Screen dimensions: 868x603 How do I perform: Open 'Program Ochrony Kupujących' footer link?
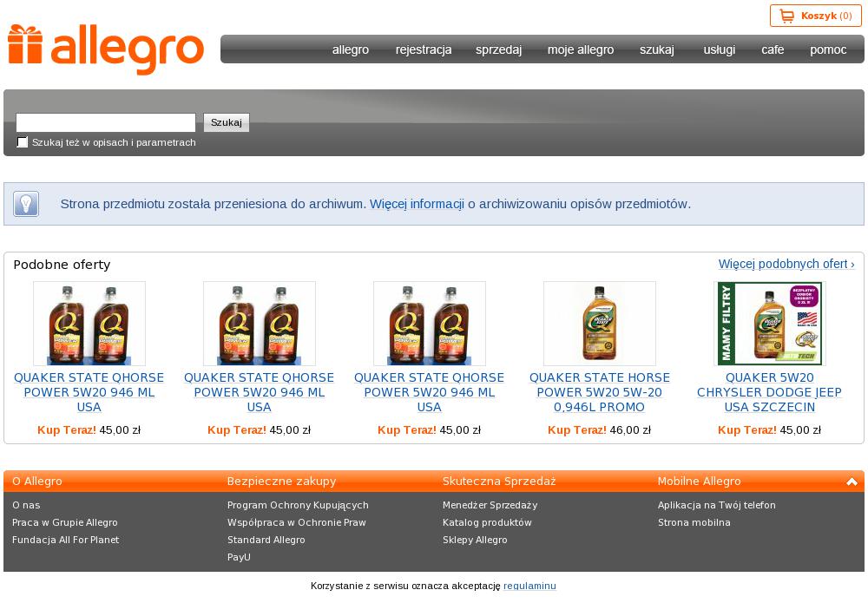[x=298, y=505]
